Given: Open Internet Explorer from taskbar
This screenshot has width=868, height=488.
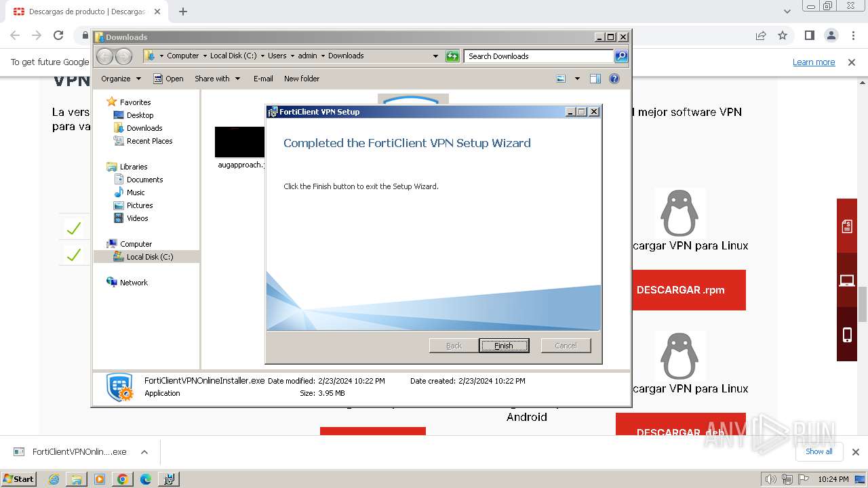Looking at the screenshot, I should point(54,479).
